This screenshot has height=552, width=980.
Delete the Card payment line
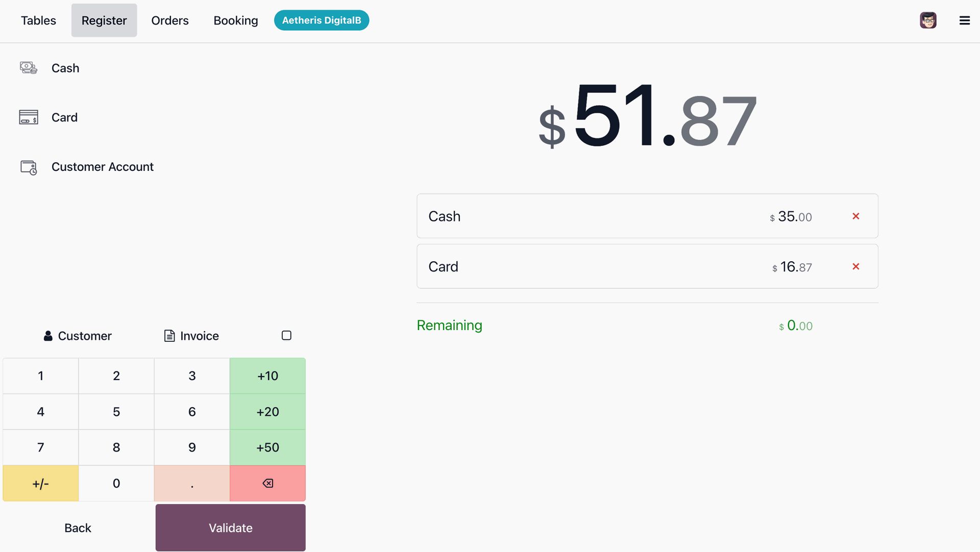click(856, 267)
